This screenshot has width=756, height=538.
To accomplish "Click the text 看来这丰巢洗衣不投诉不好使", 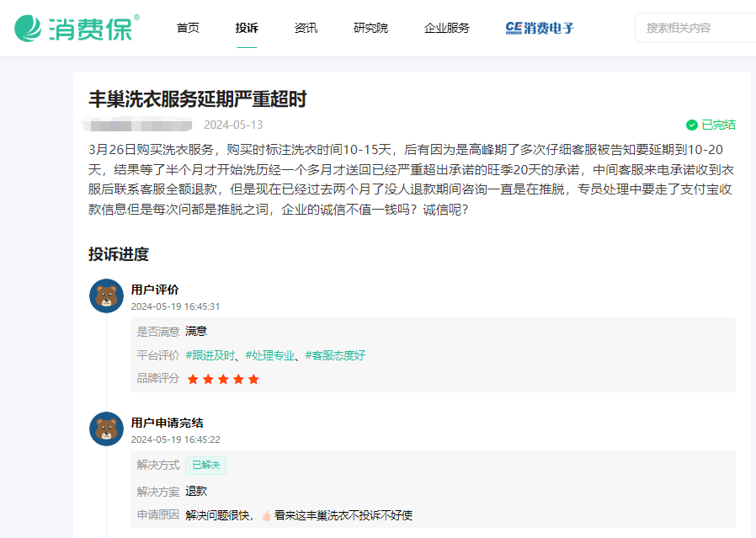I will (x=343, y=515).
